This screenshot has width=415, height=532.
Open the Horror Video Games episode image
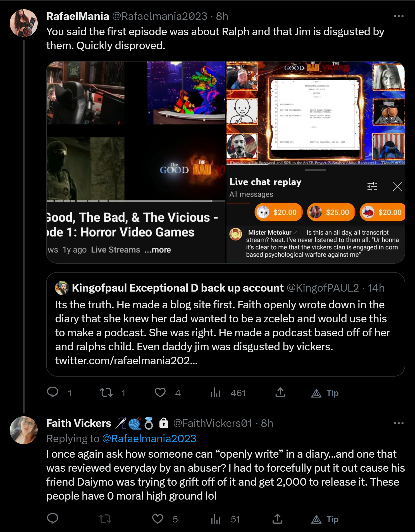point(136,162)
